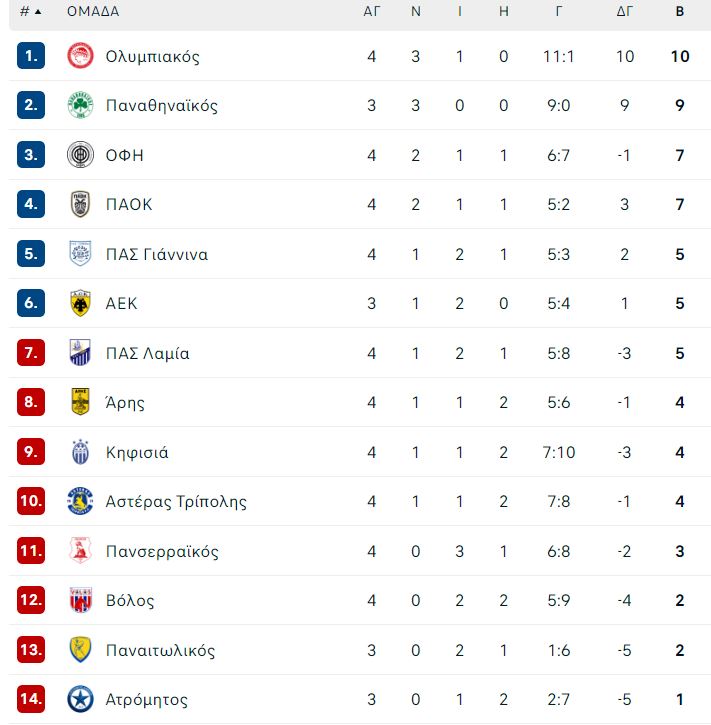This screenshot has width=711, height=725.
Task: Open the ΠΑΣ Γιάννινα team link
Action: coord(157,254)
